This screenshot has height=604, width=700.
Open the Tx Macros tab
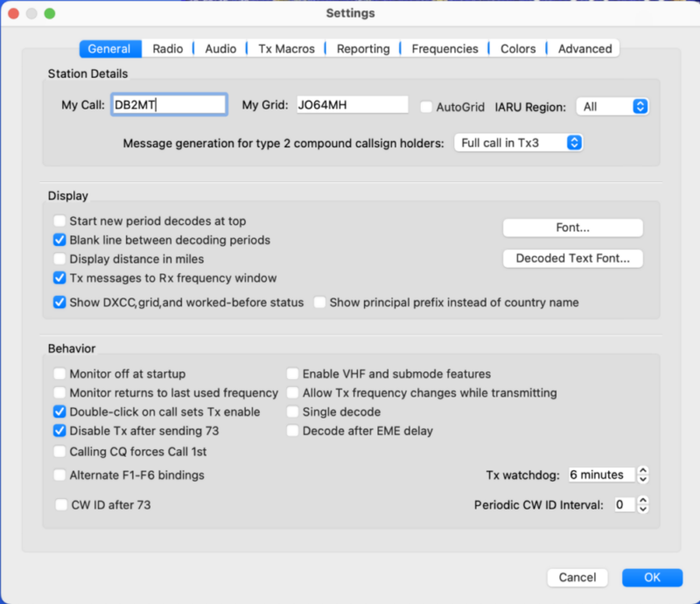coord(286,49)
